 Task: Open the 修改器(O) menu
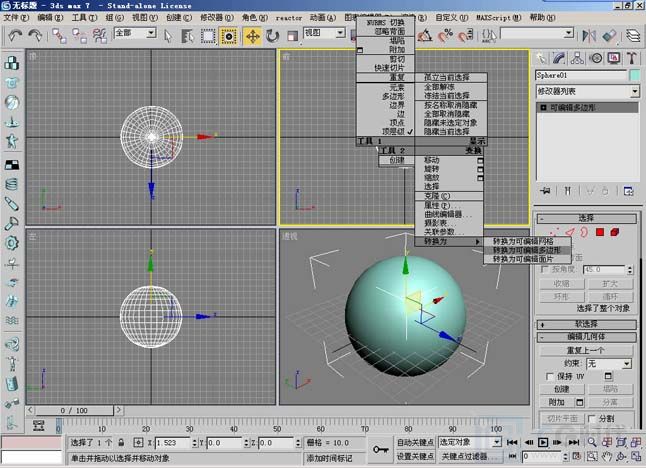(x=217, y=18)
